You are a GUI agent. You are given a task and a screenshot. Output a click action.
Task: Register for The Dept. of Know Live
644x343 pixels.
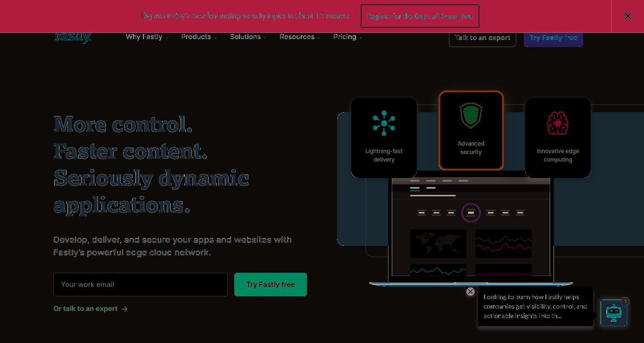[x=420, y=16]
